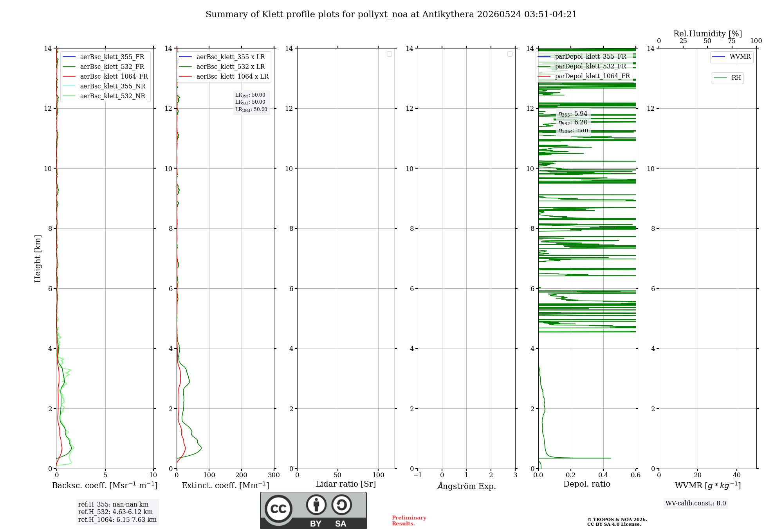Click the LR355: 50.00 annotation

[250, 95]
